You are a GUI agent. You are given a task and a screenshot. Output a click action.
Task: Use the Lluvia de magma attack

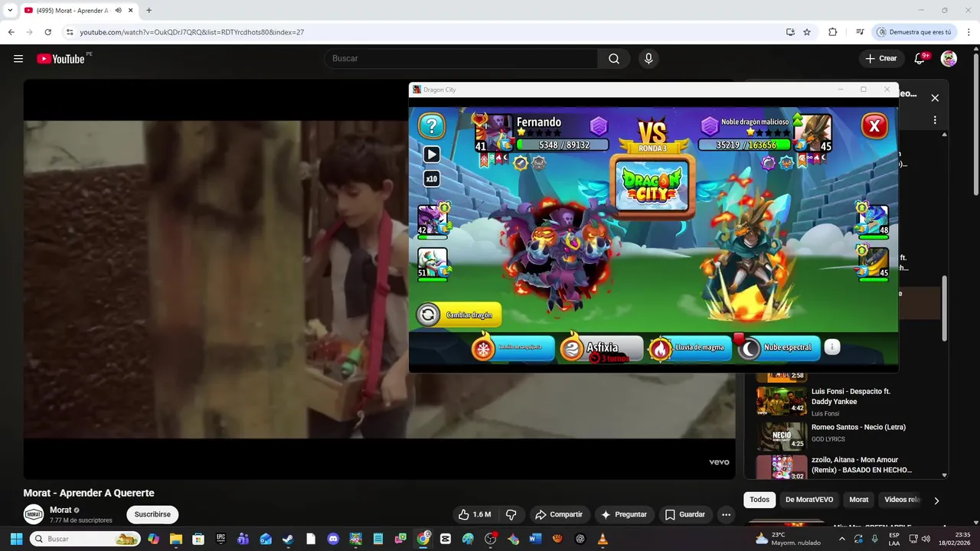click(x=691, y=348)
